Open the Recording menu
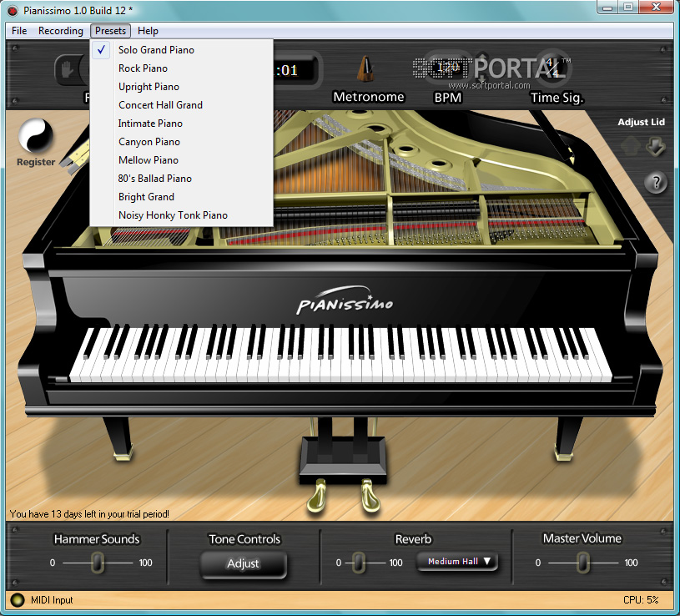 pyautogui.click(x=61, y=31)
